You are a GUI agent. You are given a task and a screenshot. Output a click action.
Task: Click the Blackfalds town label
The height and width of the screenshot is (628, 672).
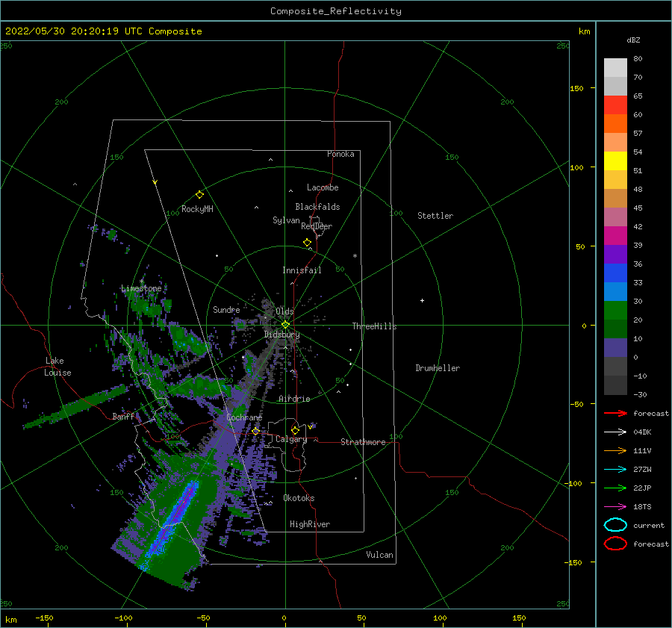[317, 207]
